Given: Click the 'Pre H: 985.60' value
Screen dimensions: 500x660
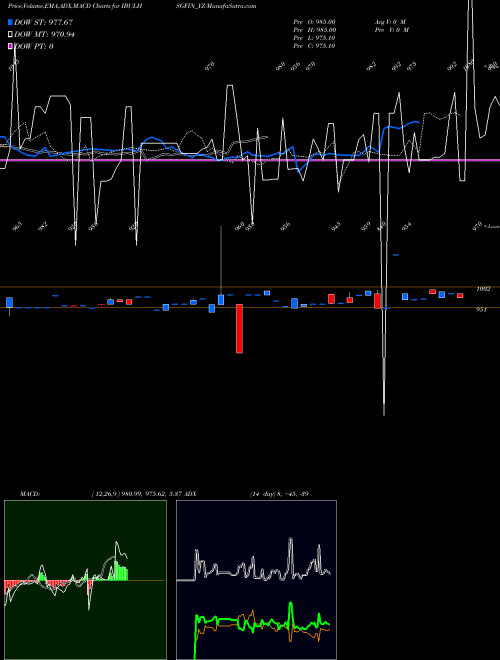Looking at the screenshot, I should tap(314, 30).
